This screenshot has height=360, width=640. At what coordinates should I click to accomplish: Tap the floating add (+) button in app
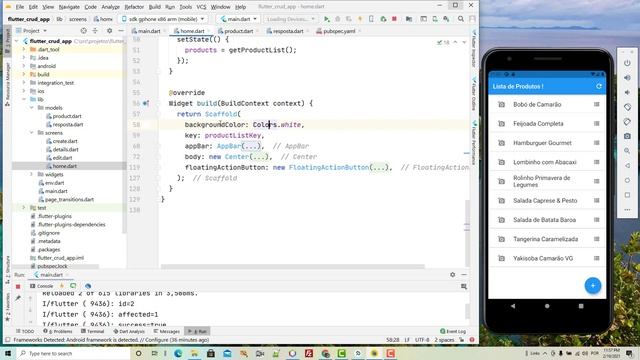[593, 285]
